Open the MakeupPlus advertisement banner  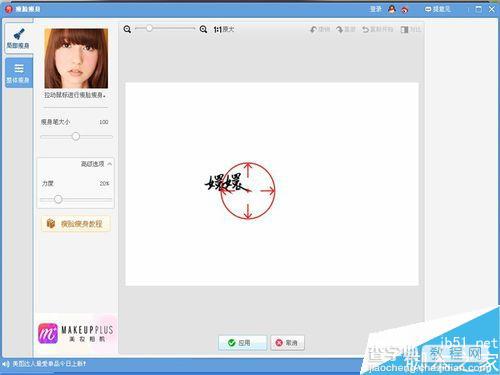76,333
